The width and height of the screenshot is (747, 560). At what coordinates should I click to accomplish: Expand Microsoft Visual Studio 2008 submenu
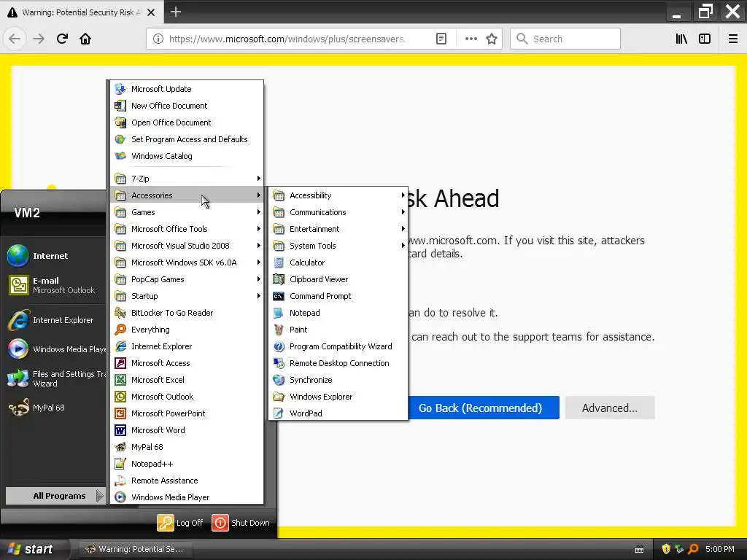click(187, 246)
